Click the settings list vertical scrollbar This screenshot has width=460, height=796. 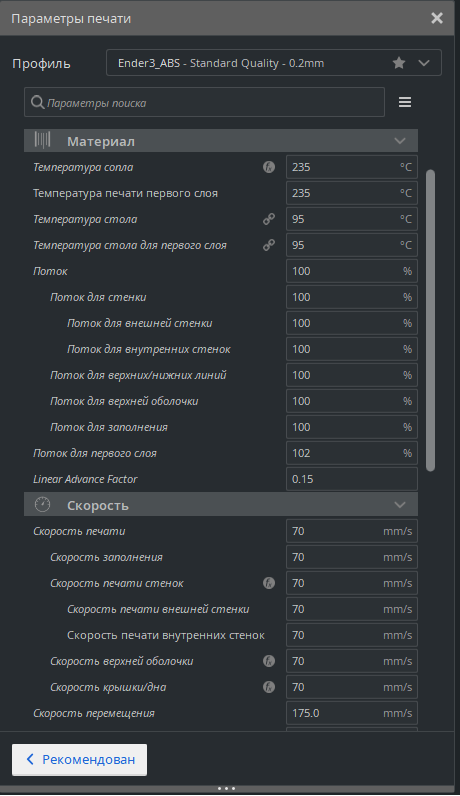pyautogui.click(x=431, y=320)
